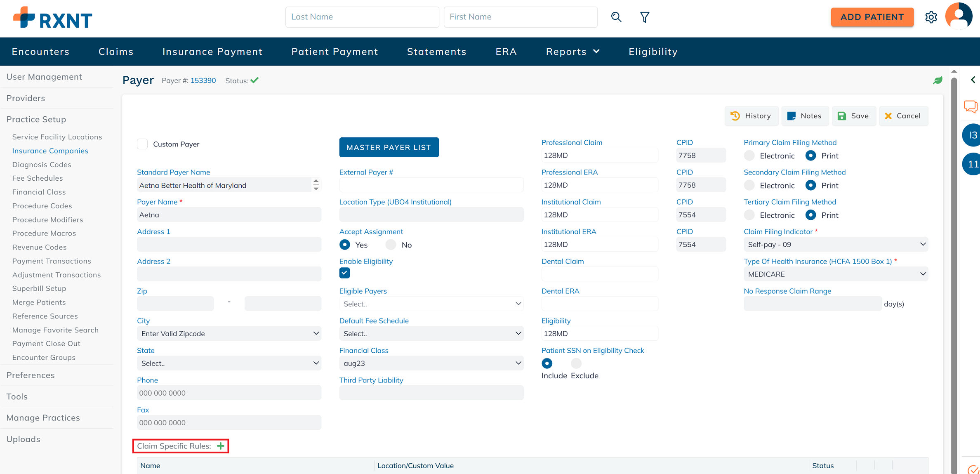Open payer number 153390 link
Image resolution: width=980 pixels, height=474 pixels.
(x=203, y=80)
